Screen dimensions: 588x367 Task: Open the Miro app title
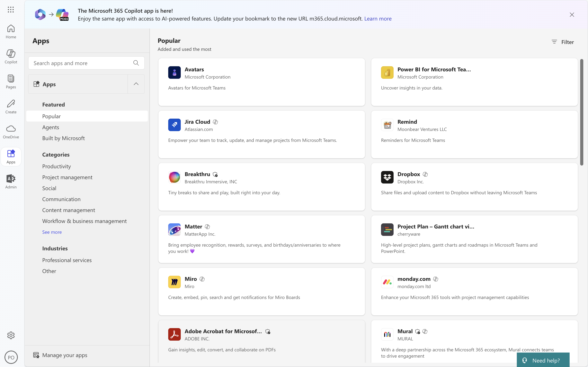(191, 279)
